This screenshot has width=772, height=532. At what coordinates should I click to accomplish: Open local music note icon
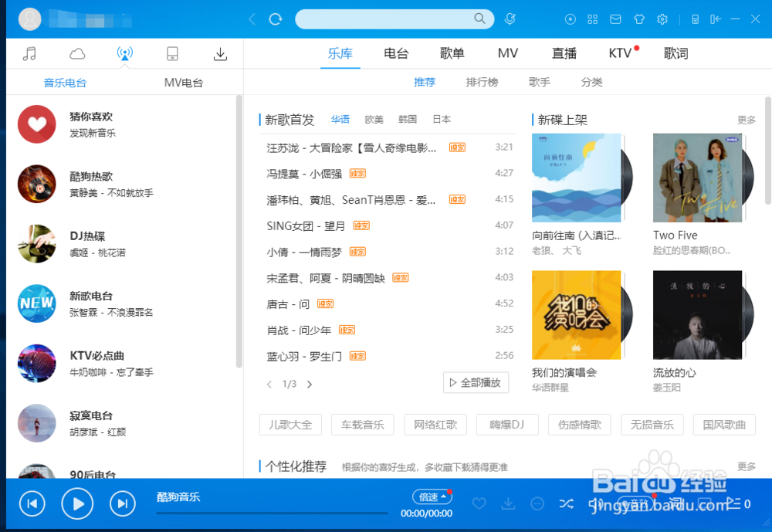pyautogui.click(x=29, y=53)
